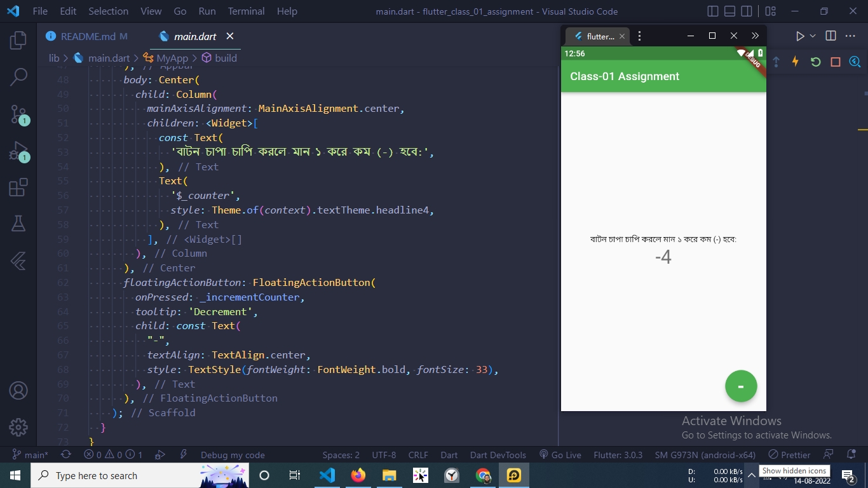Open the View menu

point(151,11)
